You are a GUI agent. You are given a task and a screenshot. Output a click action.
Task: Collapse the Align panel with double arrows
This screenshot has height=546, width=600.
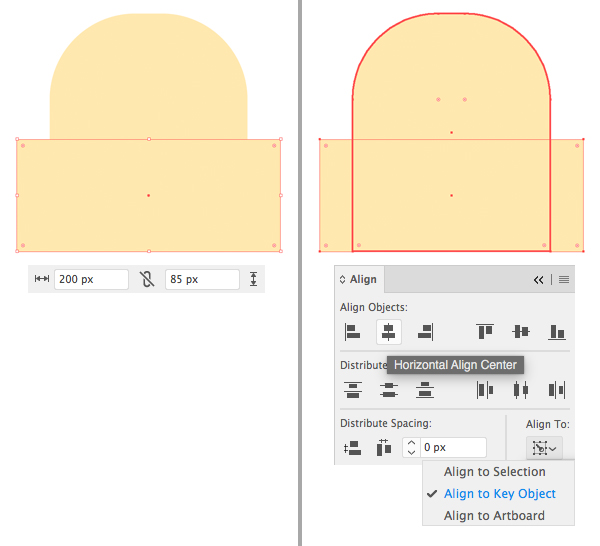[538, 280]
